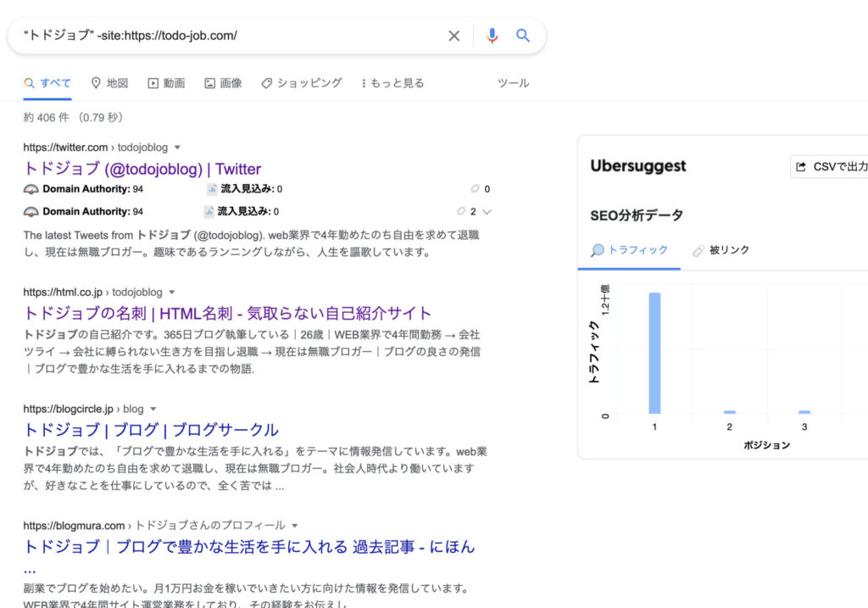Screen dimensions: 868x608
Task: Open dropdown arrow beside twitter.com URL
Action: (177, 148)
